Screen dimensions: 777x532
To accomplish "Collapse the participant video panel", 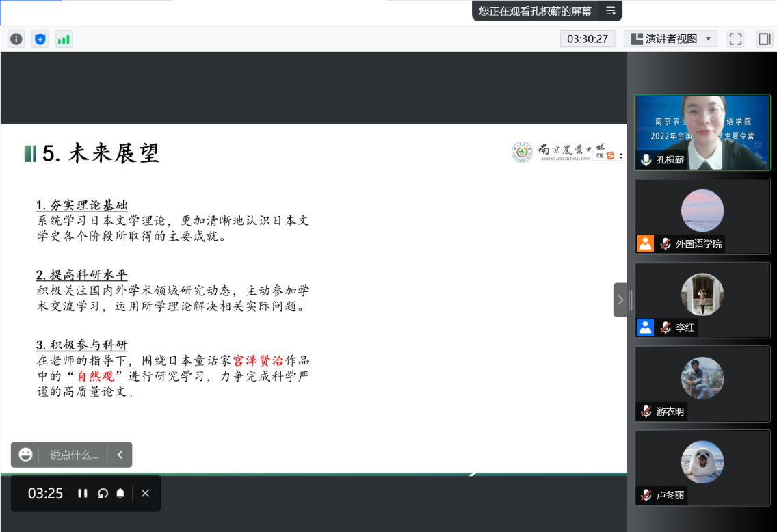I will 620,300.
